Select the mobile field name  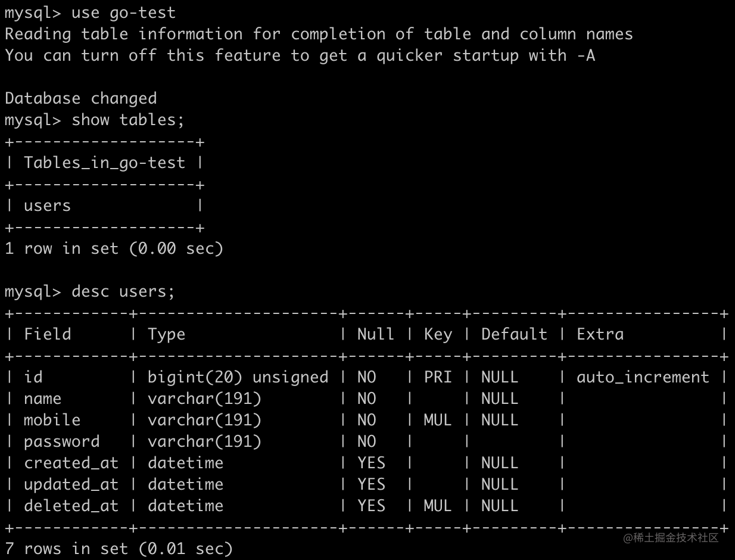coord(52,420)
